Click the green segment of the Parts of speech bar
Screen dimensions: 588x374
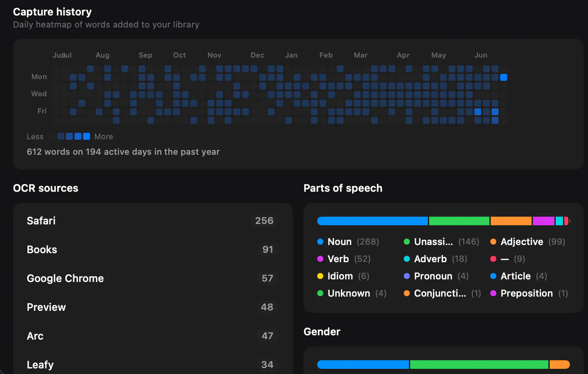click(459, 221)
